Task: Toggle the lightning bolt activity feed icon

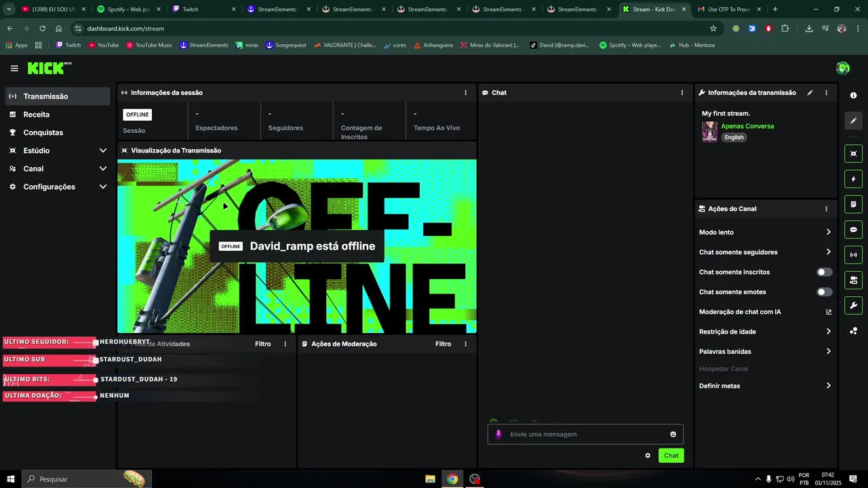Action: [x=853, y=180]
